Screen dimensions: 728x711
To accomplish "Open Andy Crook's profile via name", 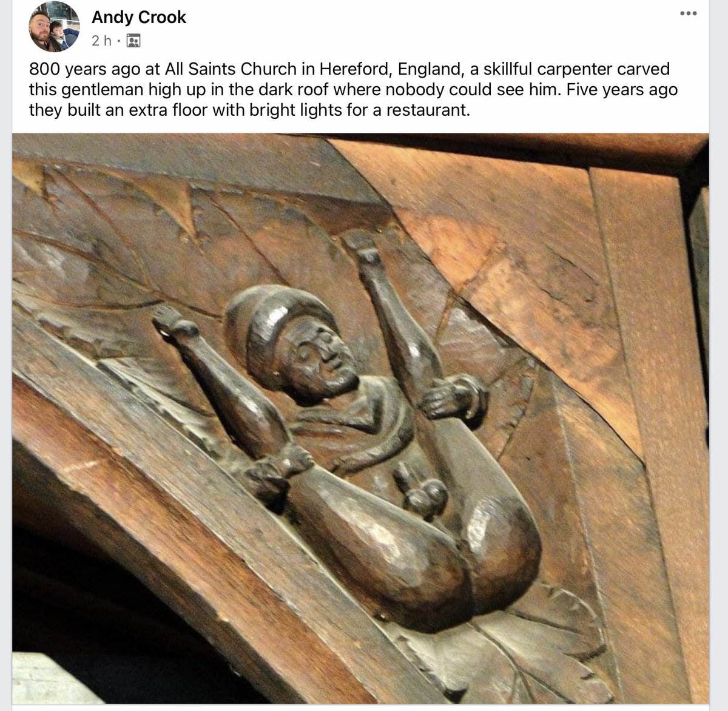I will [139, 17].
